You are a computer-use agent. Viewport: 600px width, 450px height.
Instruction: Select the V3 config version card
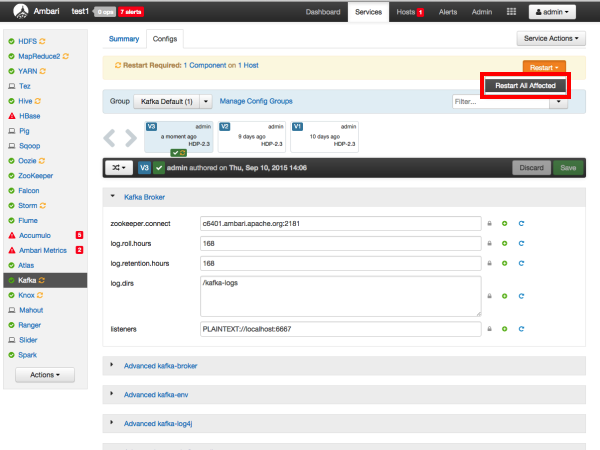[x=179, y=137]
